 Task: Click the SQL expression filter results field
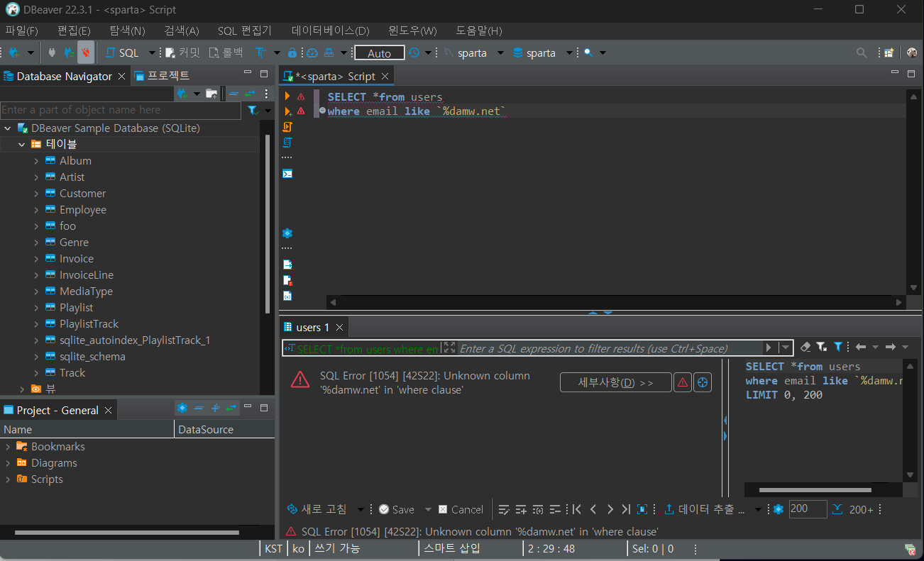(610, 348)
